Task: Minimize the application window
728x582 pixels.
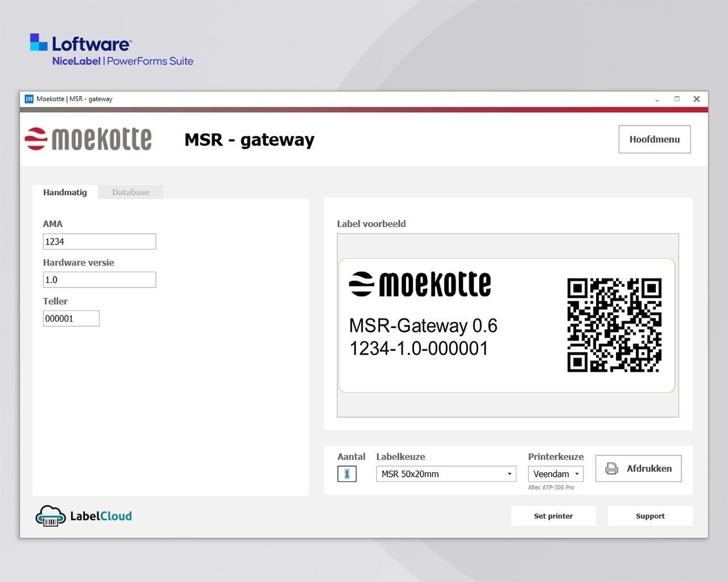Action: click(657, 99)
